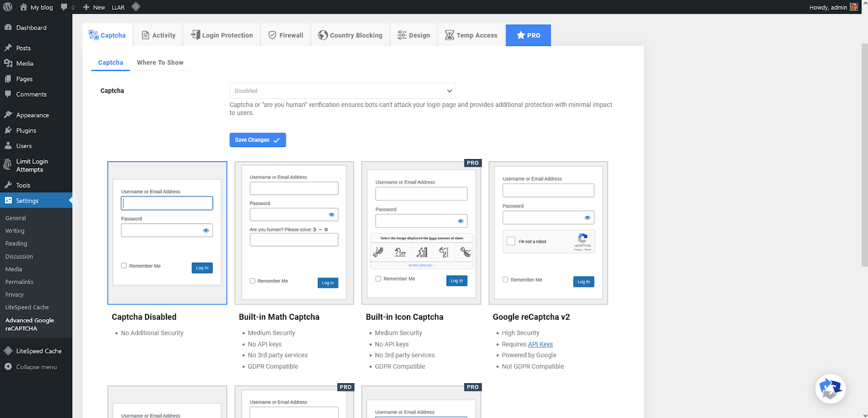Open Writing settings submenu
Viewport: 868px width, 418px height.
15,231
